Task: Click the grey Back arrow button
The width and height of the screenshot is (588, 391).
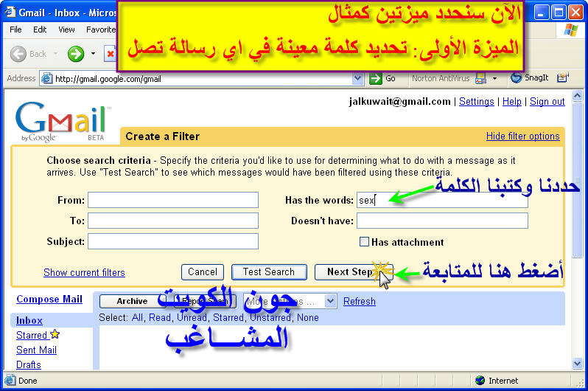Action: pyautogui.click(x=18, y=54)
